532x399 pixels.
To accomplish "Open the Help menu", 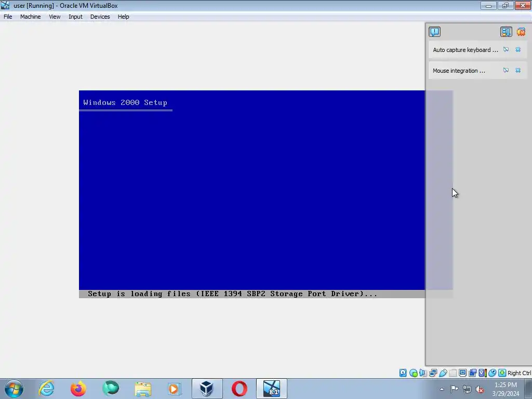I will [124, 17].
